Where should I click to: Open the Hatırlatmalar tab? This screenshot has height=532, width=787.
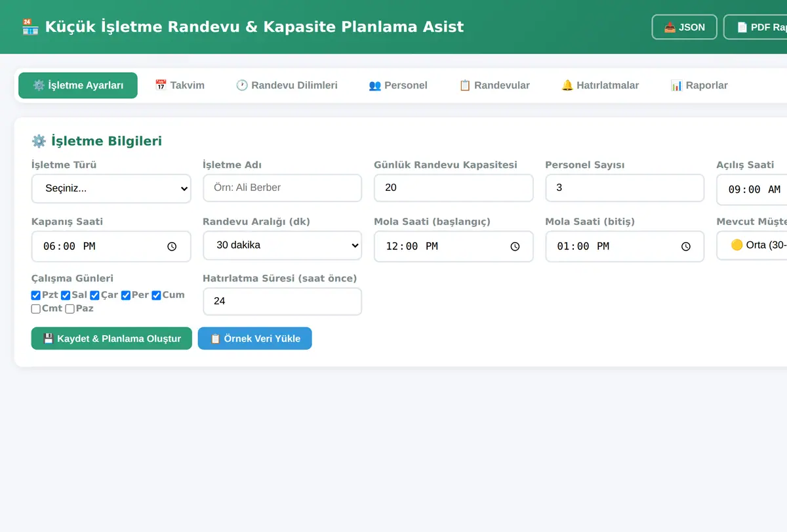(x=600, y=85)
